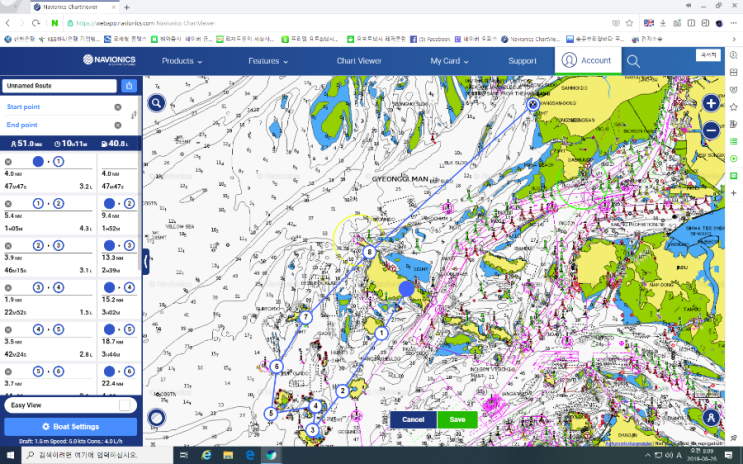Image resolution: width=743 pixels, height=464 pixels.
Task: Bookmark this page with the star icon
Action: pyautogui.click(x=629, y=23)
